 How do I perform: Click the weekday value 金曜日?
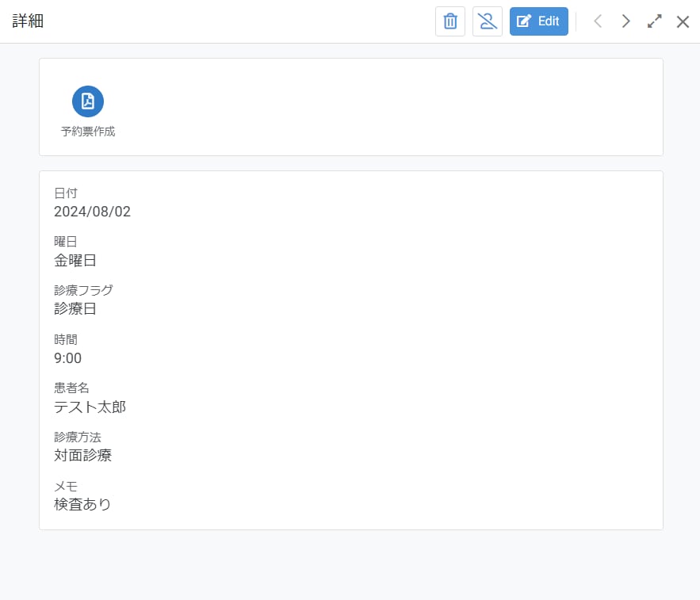tap(75, 260)
